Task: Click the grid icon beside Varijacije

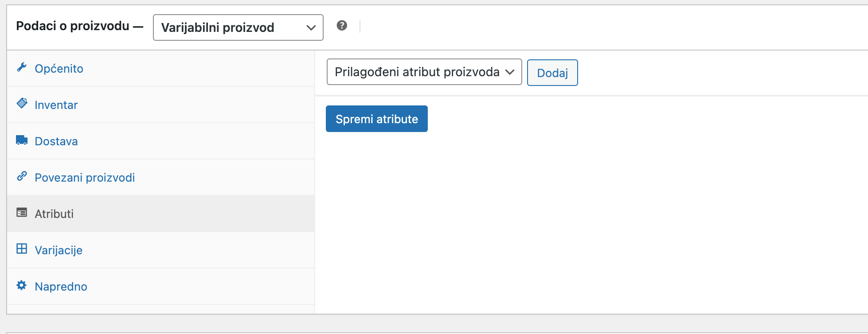Action: 22,249
